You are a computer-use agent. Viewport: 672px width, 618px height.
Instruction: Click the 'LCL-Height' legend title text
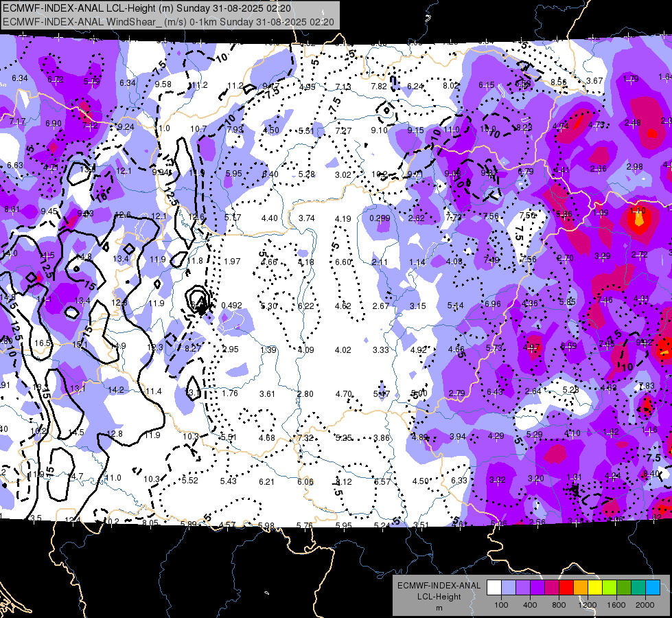click(x=439, y=597)
